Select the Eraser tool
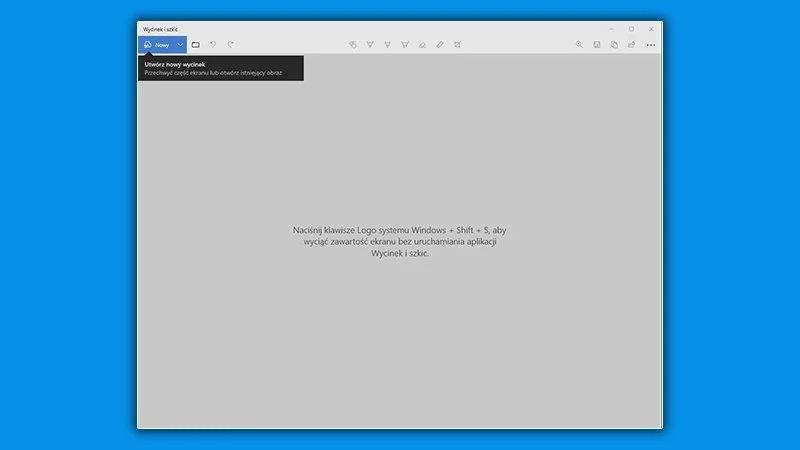Viewport: 800px width, 450px height. [422, 45]
